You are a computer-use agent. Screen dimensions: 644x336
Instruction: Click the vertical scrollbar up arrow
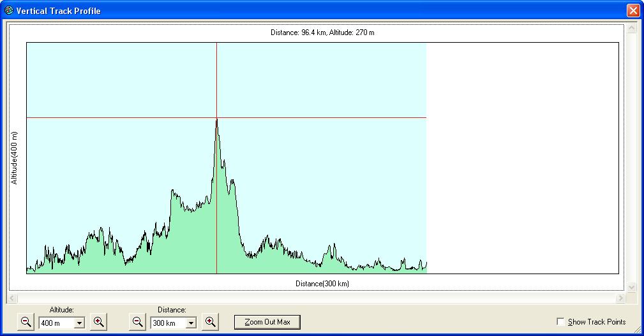632,29
